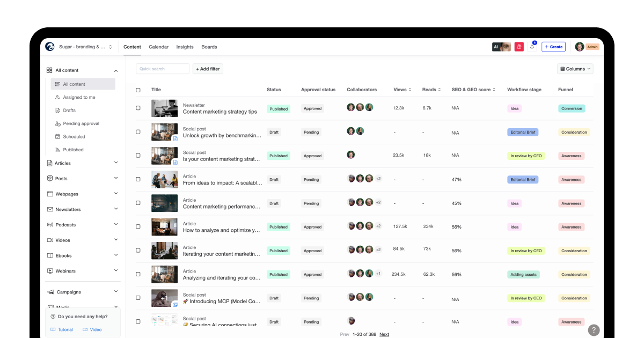Open the Columns dropdown
The image size is (644, 338).
coord(575,69)
